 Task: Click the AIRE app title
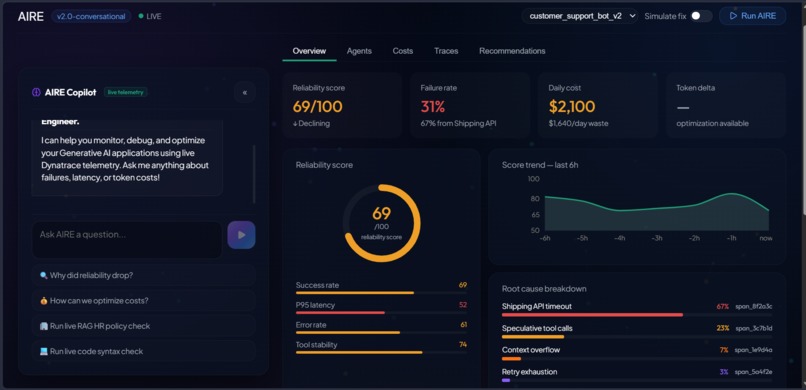coord(31,16)
